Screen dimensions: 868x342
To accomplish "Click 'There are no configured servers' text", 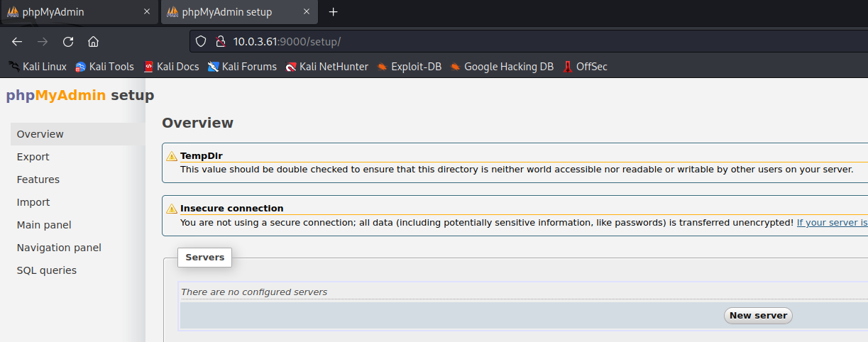I will [x=254, y=292].
